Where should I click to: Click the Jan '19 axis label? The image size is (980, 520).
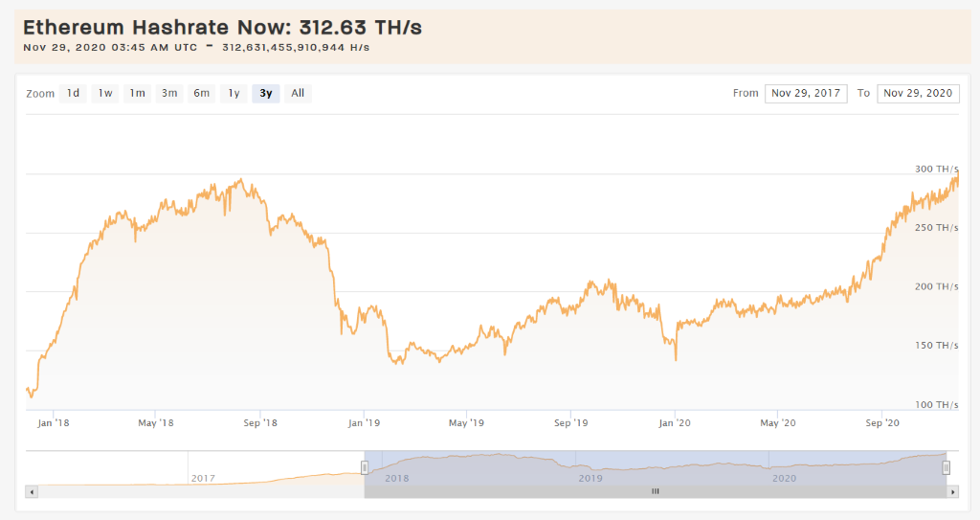(x=363, y=421)
